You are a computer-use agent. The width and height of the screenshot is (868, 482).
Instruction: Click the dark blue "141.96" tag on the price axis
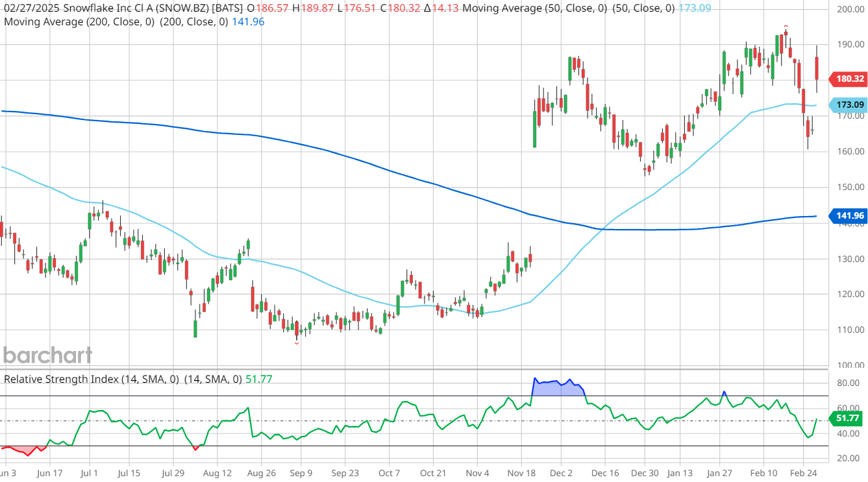[849, 216]
